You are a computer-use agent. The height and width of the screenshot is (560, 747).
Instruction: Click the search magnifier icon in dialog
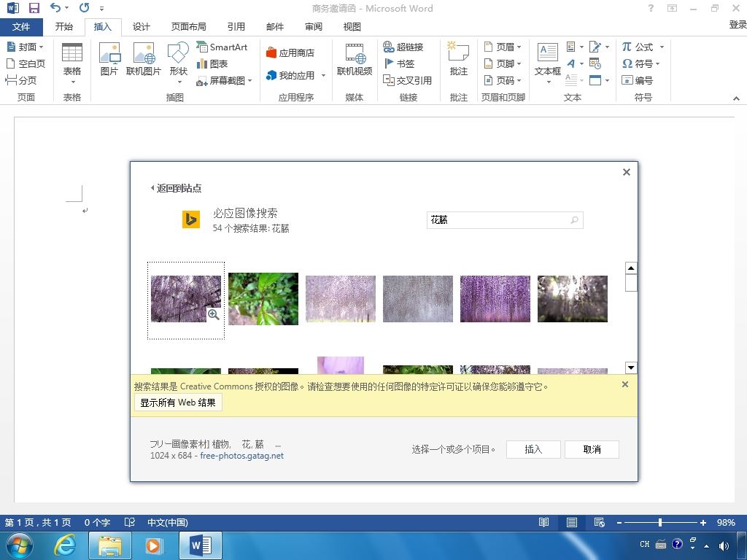tap(575, 220)
